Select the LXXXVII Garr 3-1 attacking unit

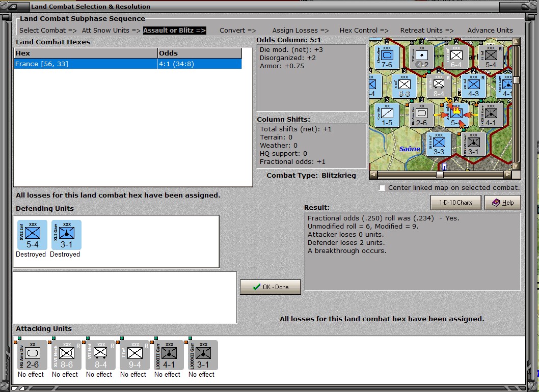(x=203, y=355)
